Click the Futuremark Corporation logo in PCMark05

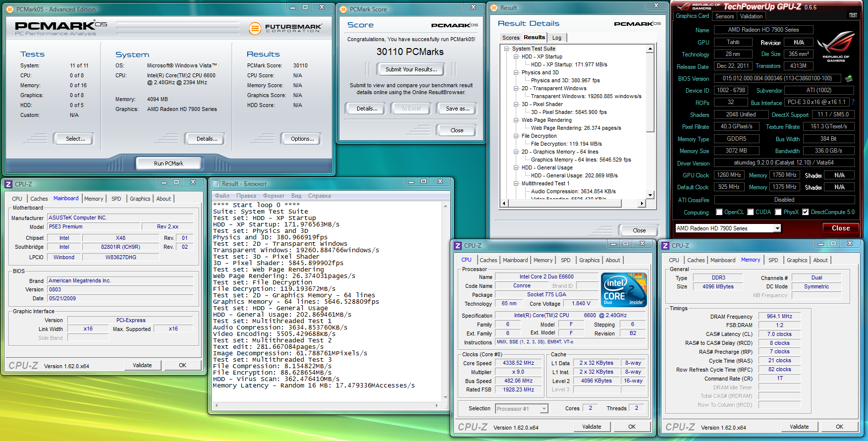point(285,28)
